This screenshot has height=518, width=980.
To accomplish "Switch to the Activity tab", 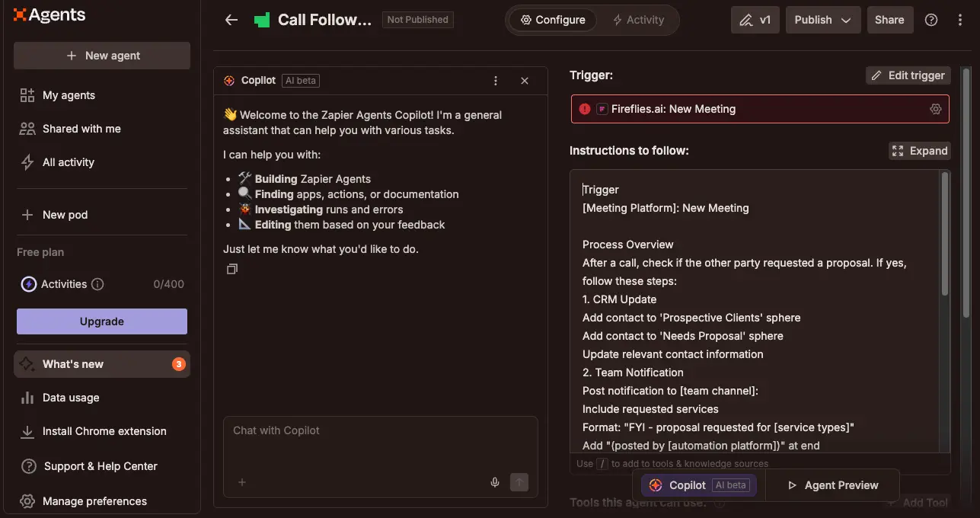I will pyautogui.click(x=640, y=20).
